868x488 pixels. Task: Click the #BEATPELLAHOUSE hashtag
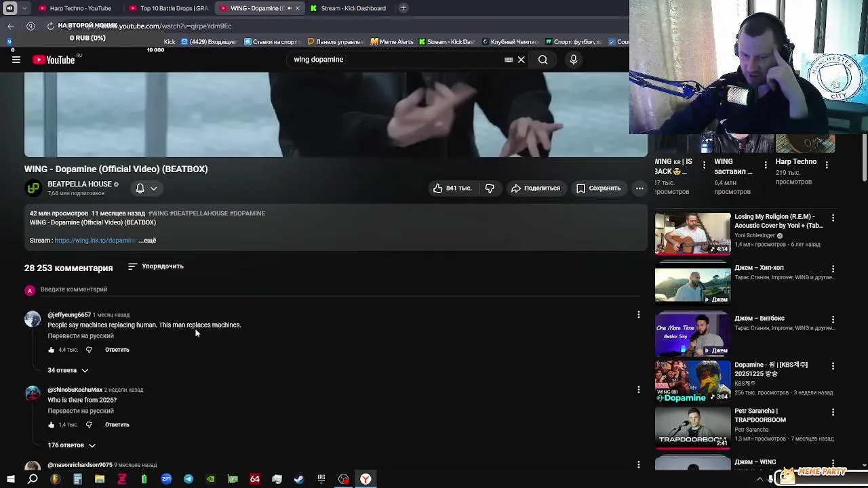click(198, 213)
